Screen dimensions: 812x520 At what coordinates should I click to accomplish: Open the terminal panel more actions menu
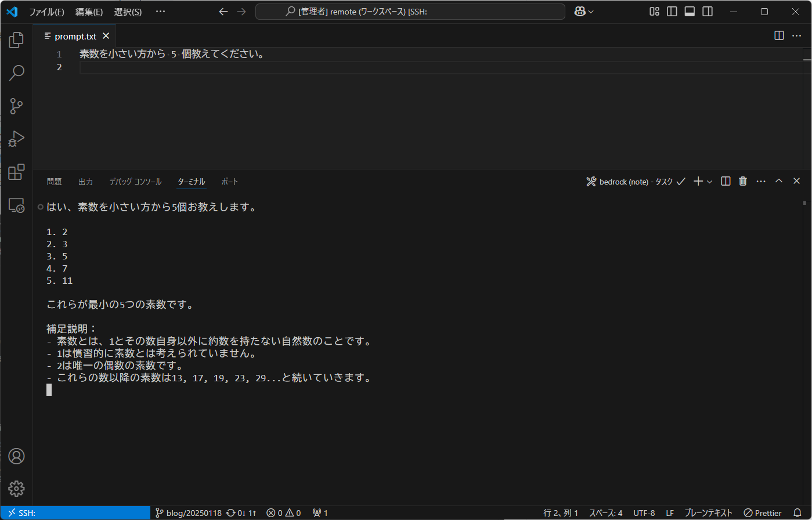tap(761, 181)
